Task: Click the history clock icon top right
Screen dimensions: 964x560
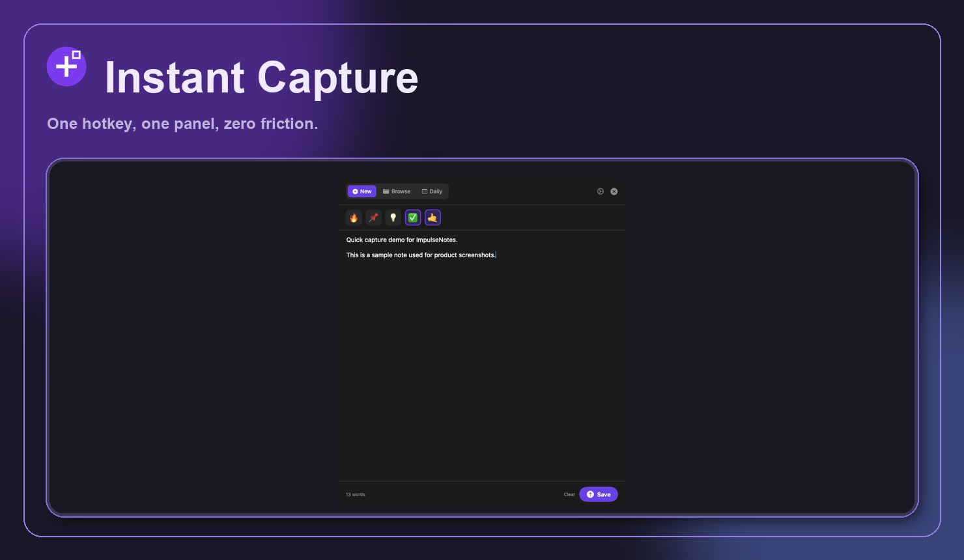Action: (x=600, y=191)
